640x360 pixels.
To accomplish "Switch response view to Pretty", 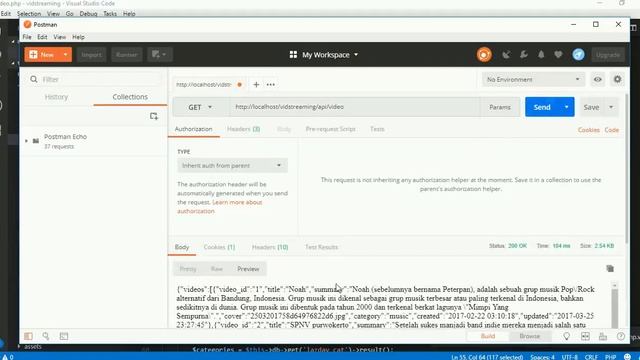I will (x=188, y=269).
